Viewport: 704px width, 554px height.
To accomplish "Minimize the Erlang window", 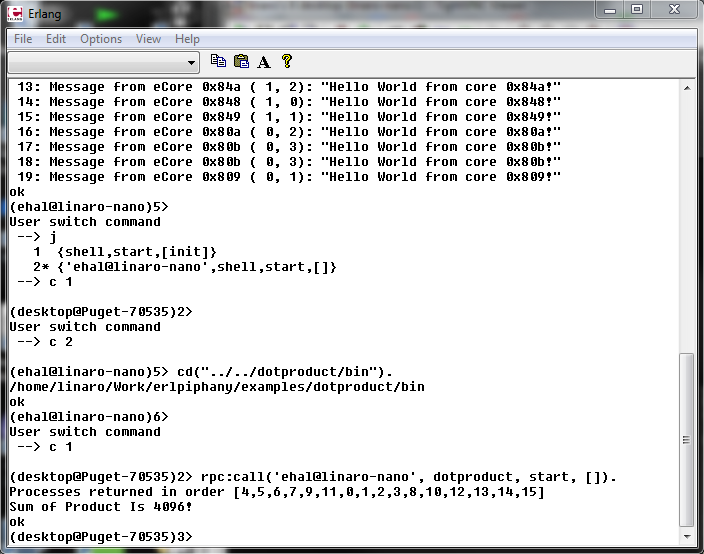I will [610, 10].
